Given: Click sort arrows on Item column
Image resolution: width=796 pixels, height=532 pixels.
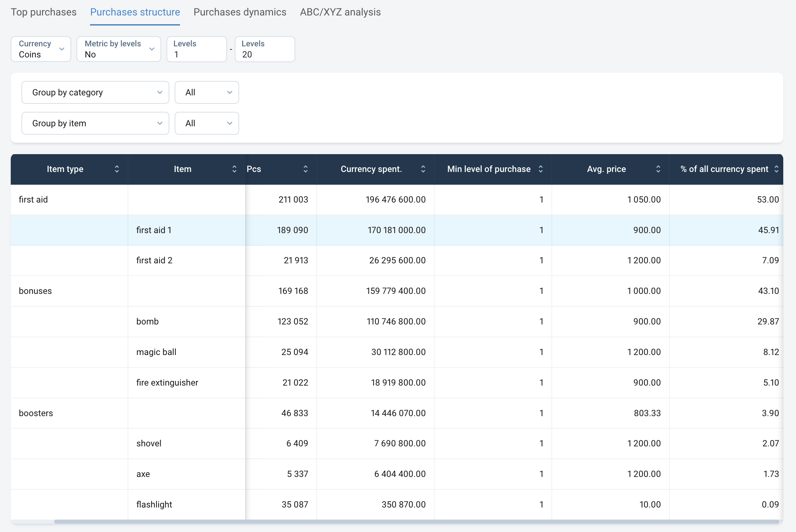Looking at the screenshot, I should click(x=234, y=169).
